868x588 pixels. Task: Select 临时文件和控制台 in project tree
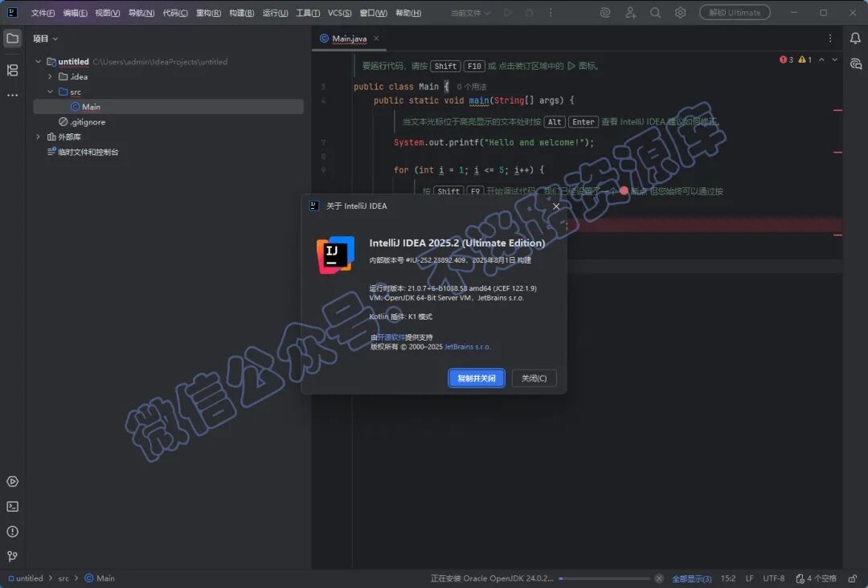83,152
